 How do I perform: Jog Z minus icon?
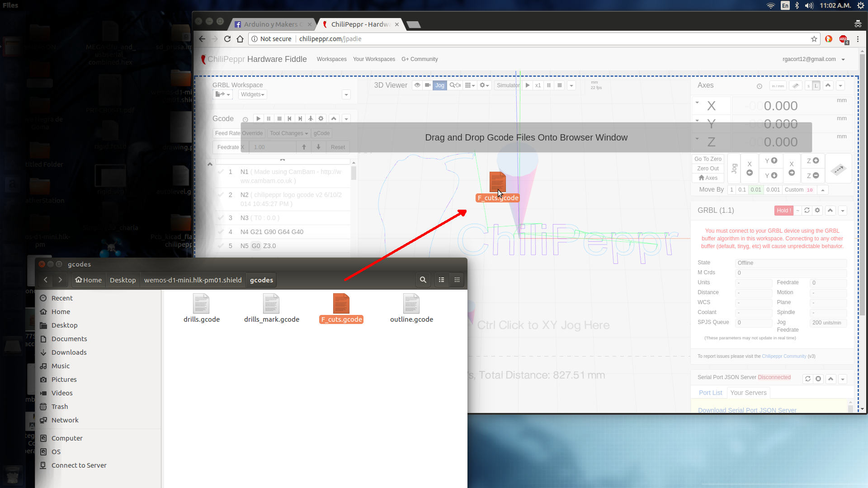pos(813,176)
